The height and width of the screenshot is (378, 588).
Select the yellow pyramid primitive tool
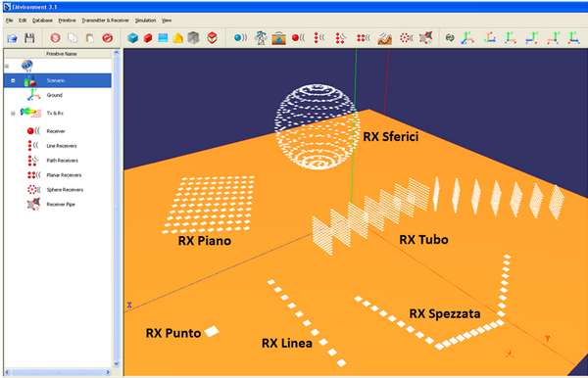pyautogui.click(x=178, y=38)
